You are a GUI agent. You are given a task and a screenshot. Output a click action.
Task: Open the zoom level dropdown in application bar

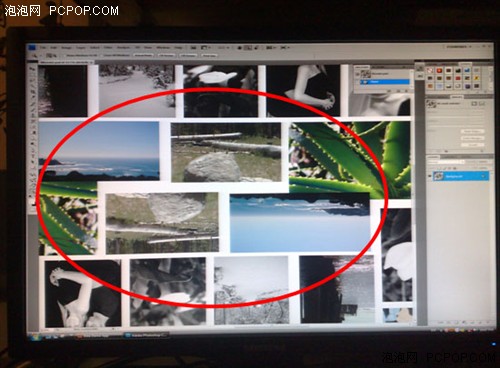tap(223, 47)
